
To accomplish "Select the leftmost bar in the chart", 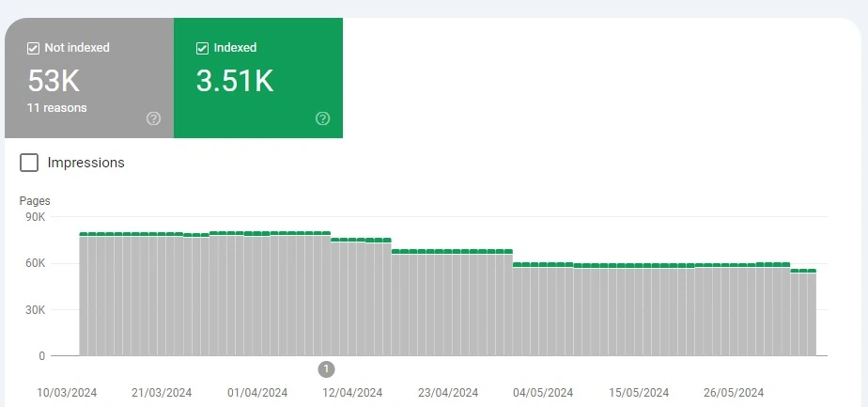I will coord(84,294).
